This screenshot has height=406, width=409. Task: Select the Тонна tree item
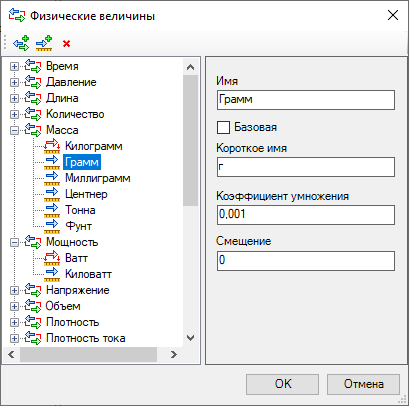coord(80,210)
